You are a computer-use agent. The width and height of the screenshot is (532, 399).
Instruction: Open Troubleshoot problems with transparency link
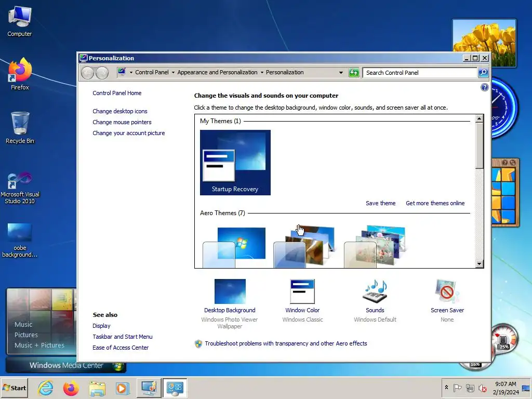tap(286, 343)
